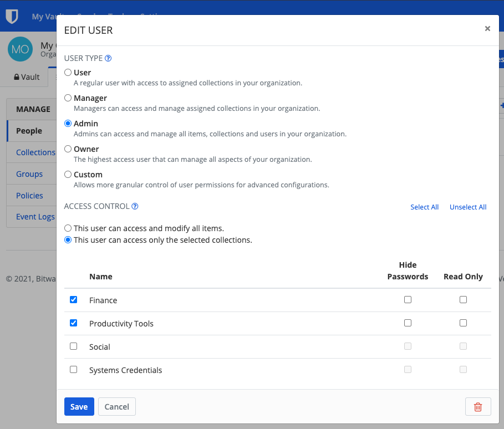Open Policies in the Manage sidebar
Image resolution: width=504 pixels, height=429 pixels.
pos(32,196)
